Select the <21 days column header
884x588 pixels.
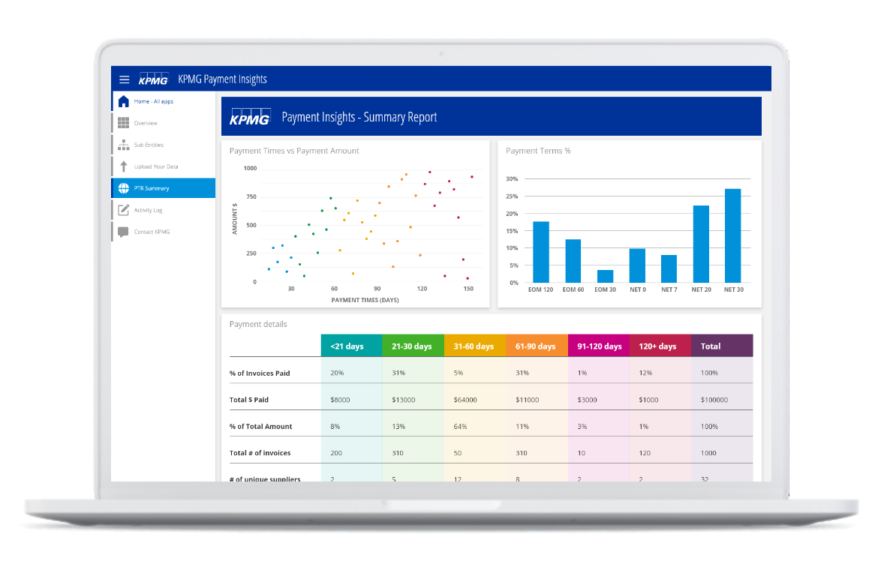pos(350,346)
